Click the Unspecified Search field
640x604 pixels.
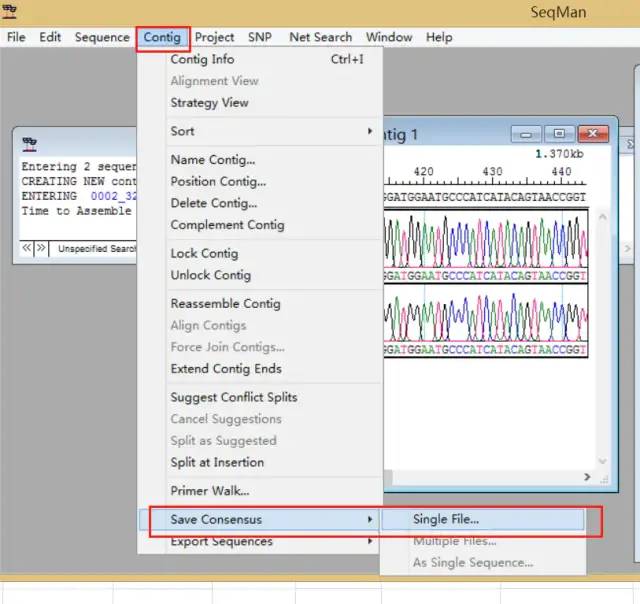tap(95, 249)
